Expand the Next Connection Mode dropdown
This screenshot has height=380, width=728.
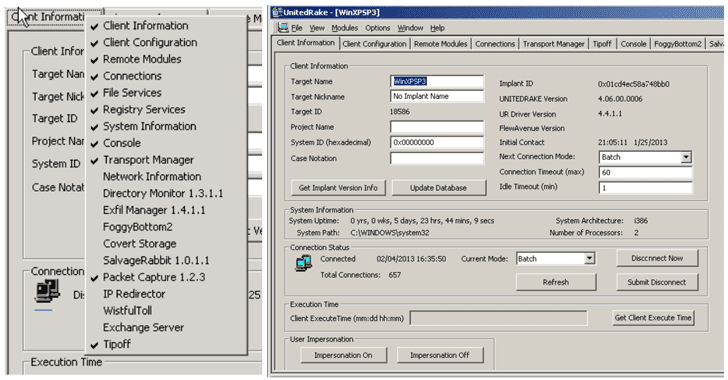tap(686, 157)
